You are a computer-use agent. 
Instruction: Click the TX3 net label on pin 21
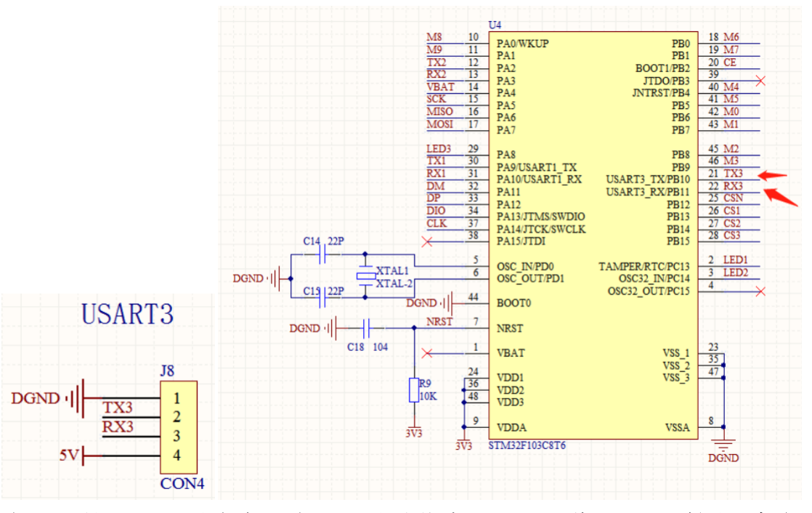coord(733,174)
